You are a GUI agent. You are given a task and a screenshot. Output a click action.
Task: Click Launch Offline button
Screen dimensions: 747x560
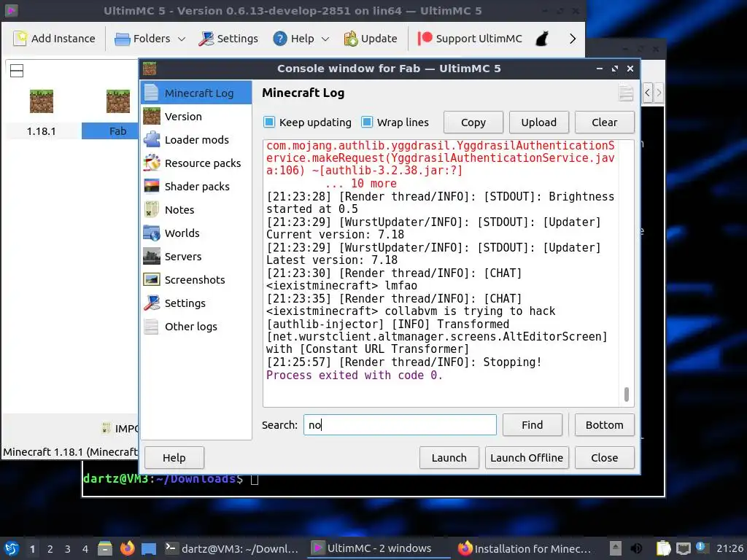[527, 458]
